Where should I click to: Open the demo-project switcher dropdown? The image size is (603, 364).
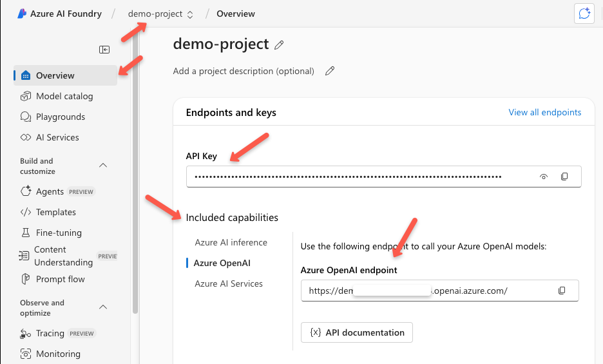pyautogui.click(x=161, y=14)
